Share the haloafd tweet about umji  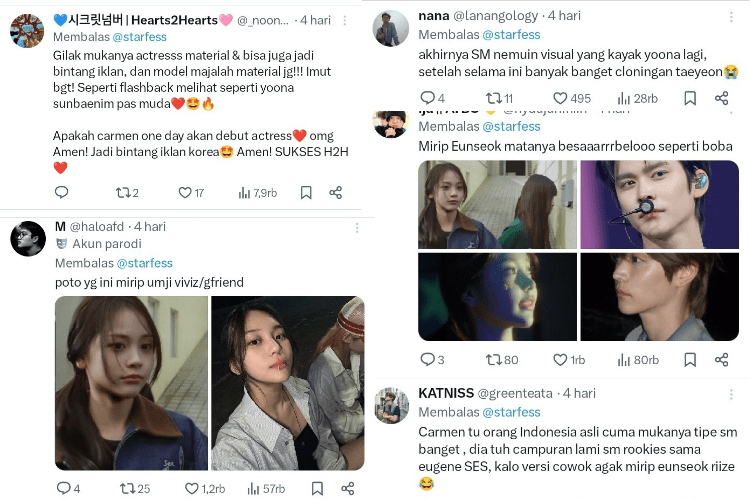(x=347, y=488)
